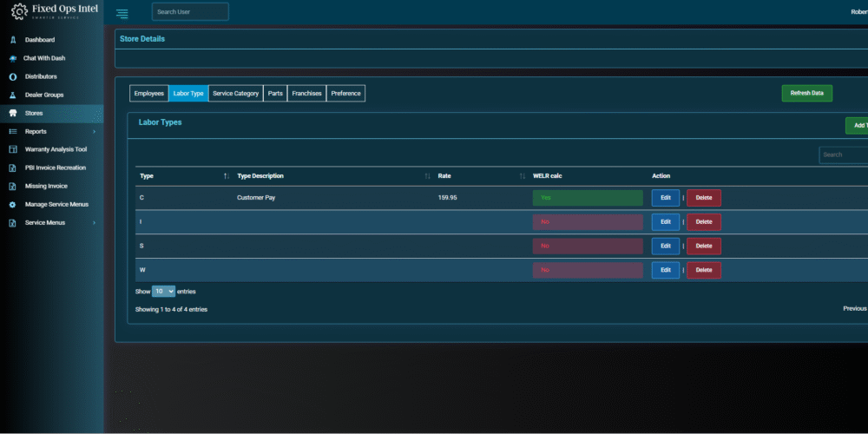Click the Warranty Analysis Tool icon

(x=13, y=149)
